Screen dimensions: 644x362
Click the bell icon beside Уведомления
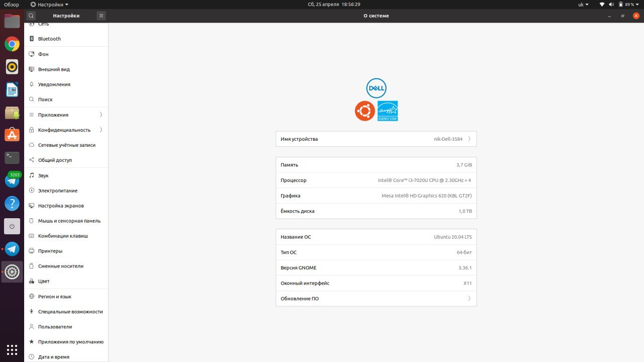[32, 84]
